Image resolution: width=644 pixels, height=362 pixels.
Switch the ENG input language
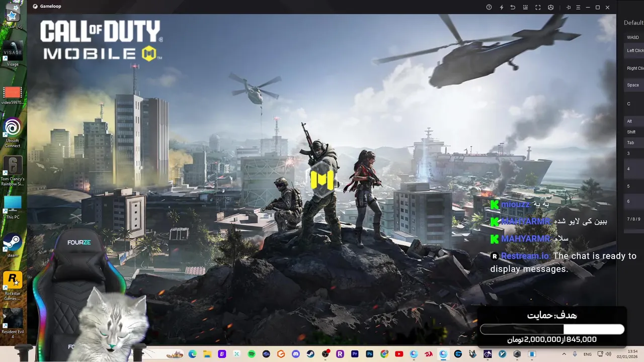(588, 354)
